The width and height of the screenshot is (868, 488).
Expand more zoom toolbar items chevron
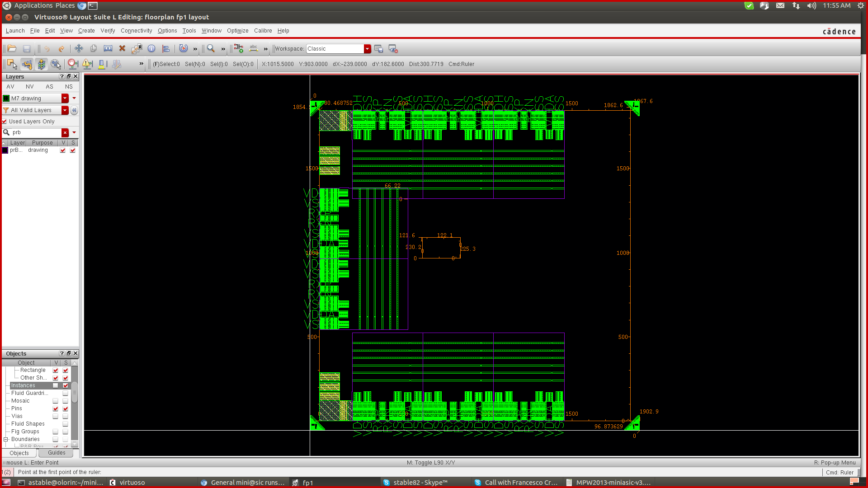(223, 48)
